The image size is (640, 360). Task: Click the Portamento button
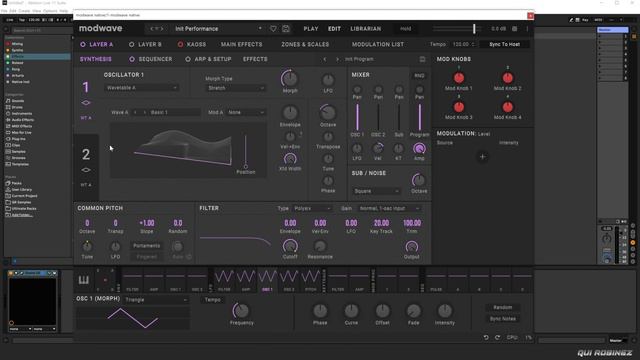pyautogui.click(x=146, y=246)
